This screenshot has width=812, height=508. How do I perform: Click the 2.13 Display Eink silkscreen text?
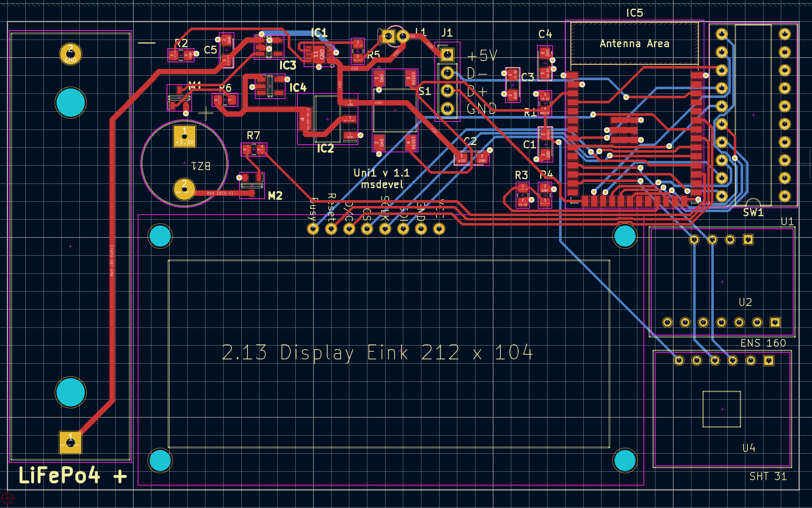coord(377,352)
